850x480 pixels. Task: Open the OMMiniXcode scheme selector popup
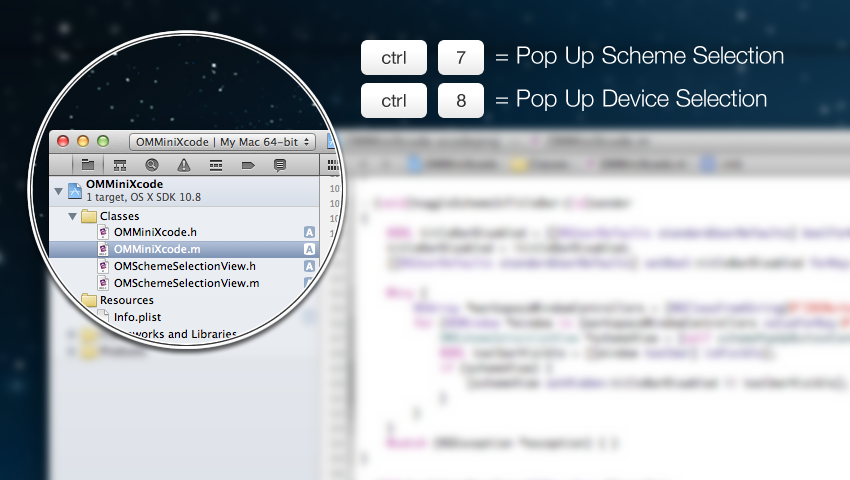point(222,142)
